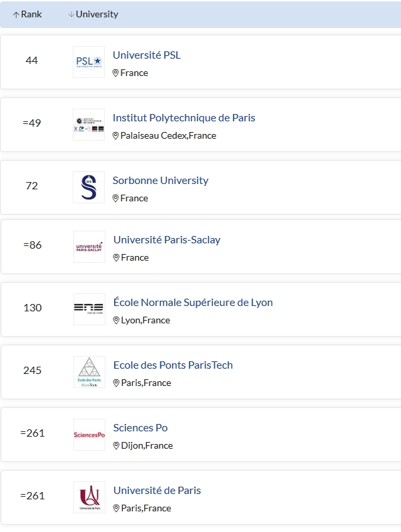Open the Institut Polytechnique de Paris link
This screenshot has height=532, width=401.
tap(183, 118)
